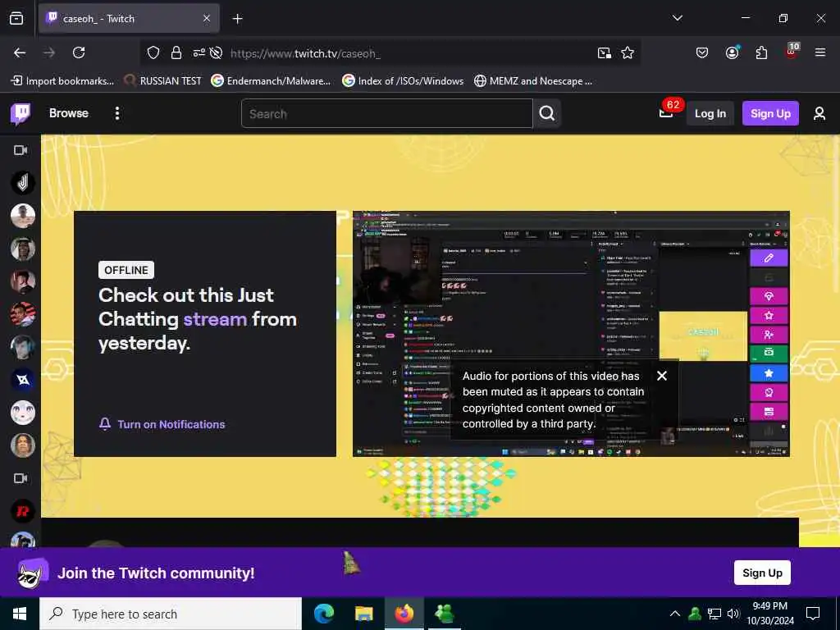Image resolution: width=840 pixels, height=630 pixels.
Task: Click the purple 'stream' link
Action: 215,319
